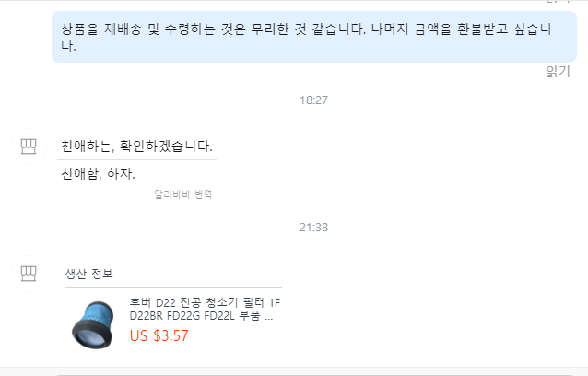This screenshot has width=588, height=376.
Task: Click the 21:38 timestamp
Action: coord(314,227)
